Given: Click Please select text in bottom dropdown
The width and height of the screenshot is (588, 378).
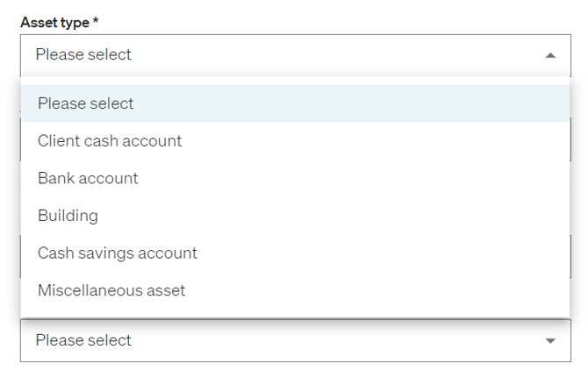Looking at the screenshot, I should tap(83, 340).
